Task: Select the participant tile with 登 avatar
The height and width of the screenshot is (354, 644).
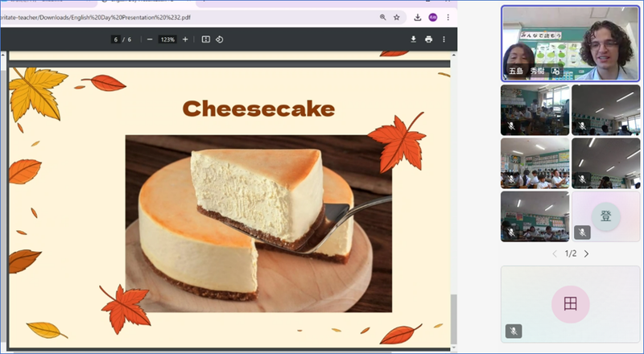Action: click(605, 216)
